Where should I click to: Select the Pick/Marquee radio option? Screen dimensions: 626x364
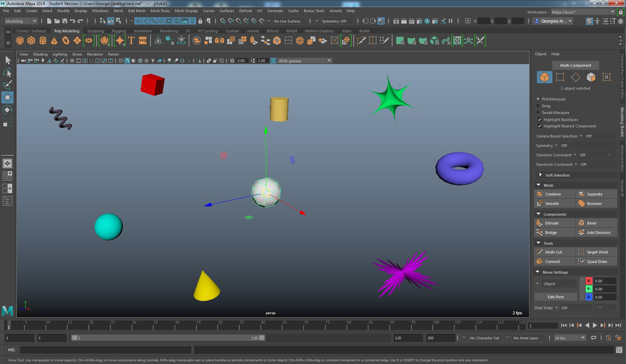[x=538, y=99]
